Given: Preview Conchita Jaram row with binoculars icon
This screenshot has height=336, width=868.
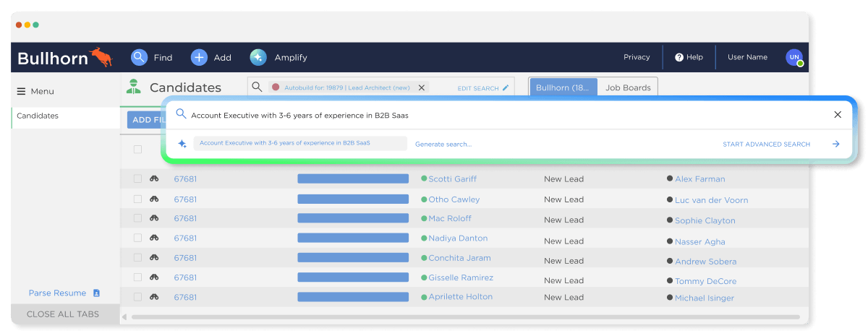Looking at the screenshot, I should point(154,257).
